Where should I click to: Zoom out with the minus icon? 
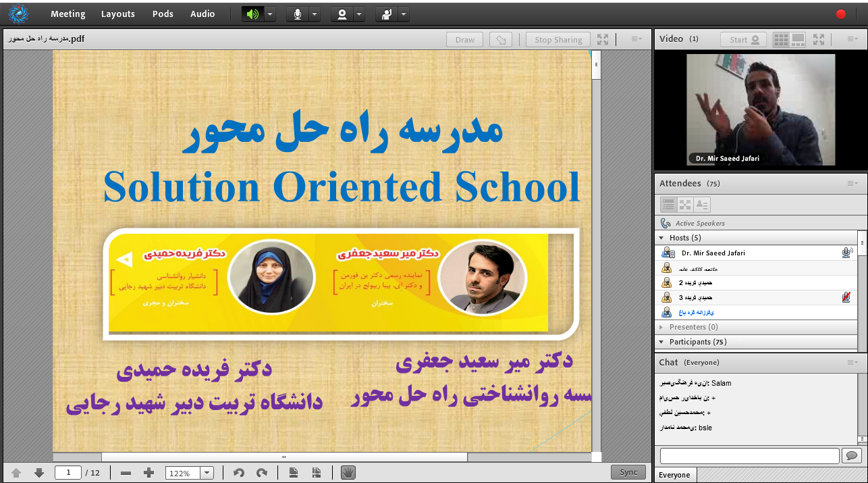pos(126,473)
